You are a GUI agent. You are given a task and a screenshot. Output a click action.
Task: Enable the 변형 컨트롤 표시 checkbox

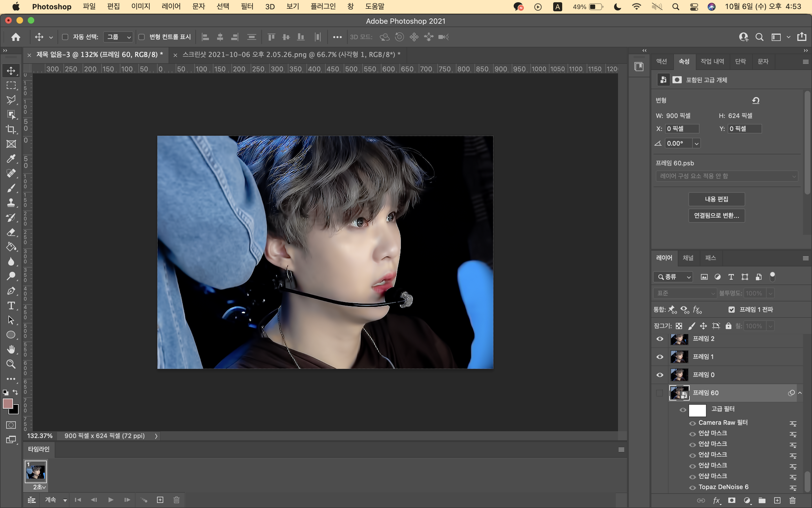142,37
